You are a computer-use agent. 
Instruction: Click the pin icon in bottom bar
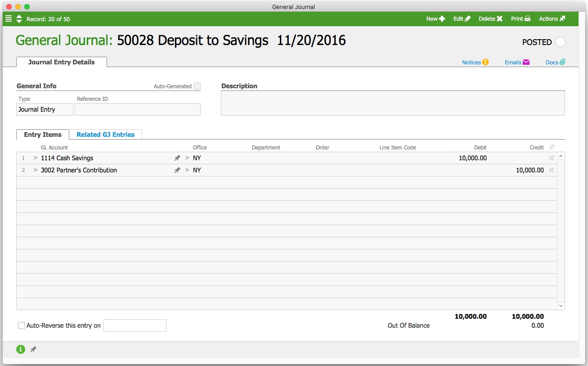point(33,349)
